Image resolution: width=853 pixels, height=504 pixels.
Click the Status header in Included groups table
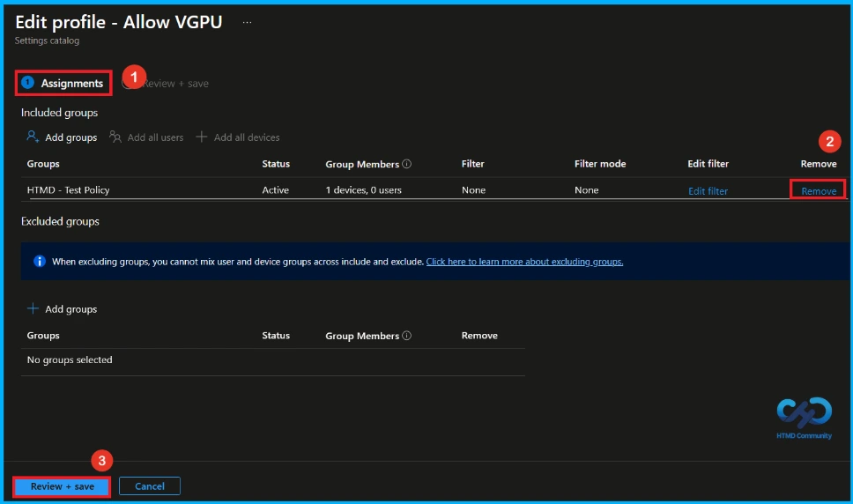276,164
